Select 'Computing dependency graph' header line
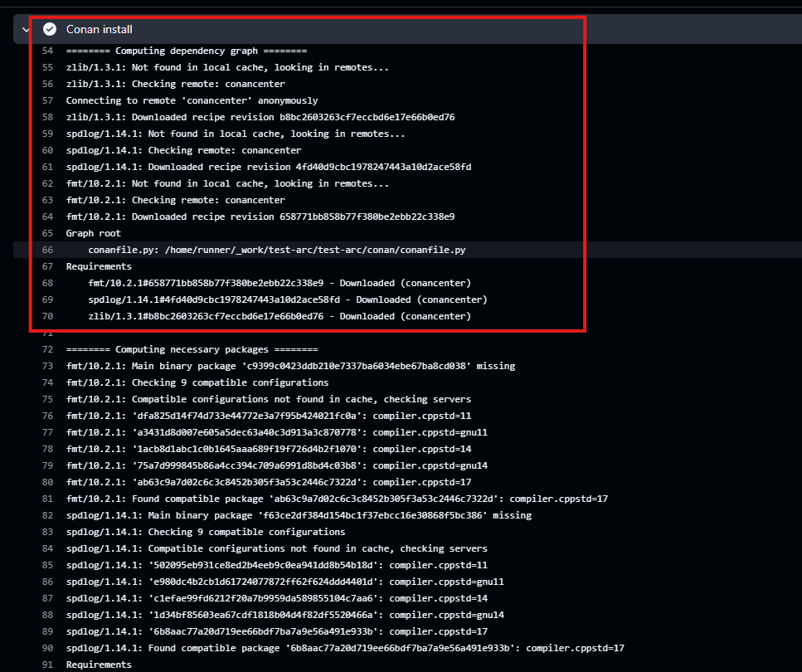Viewport: 802px width, 672px height. click(187, 51)
